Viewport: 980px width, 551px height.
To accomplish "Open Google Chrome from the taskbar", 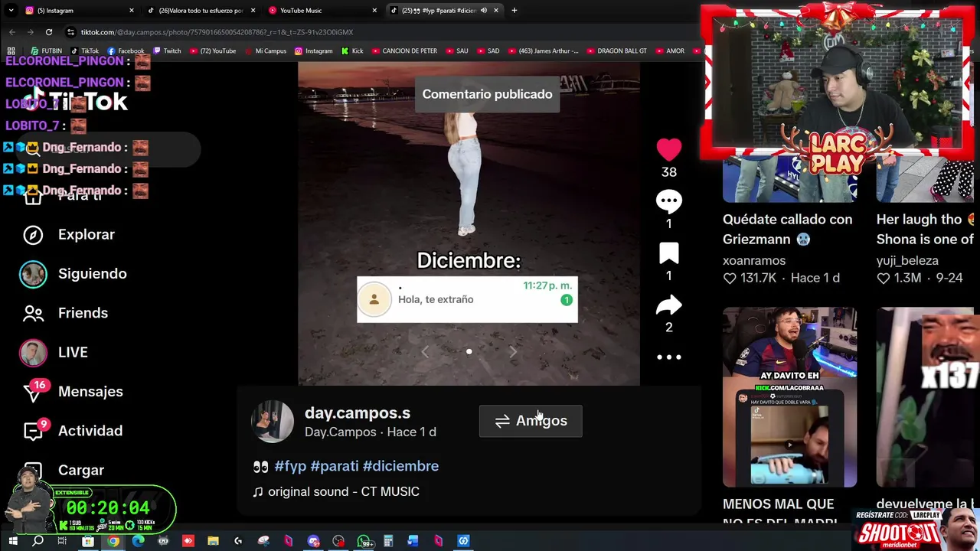I will (113, 541).
